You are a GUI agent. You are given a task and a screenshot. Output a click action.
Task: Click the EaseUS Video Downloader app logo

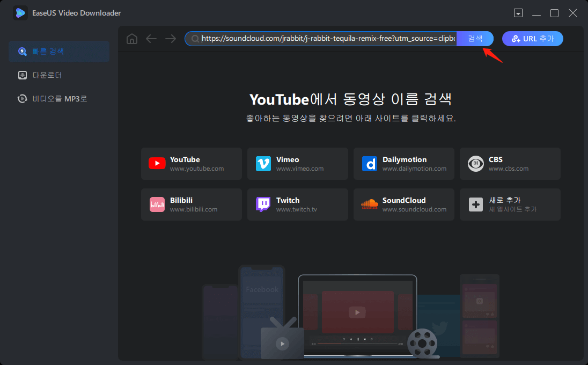(20, 13)
